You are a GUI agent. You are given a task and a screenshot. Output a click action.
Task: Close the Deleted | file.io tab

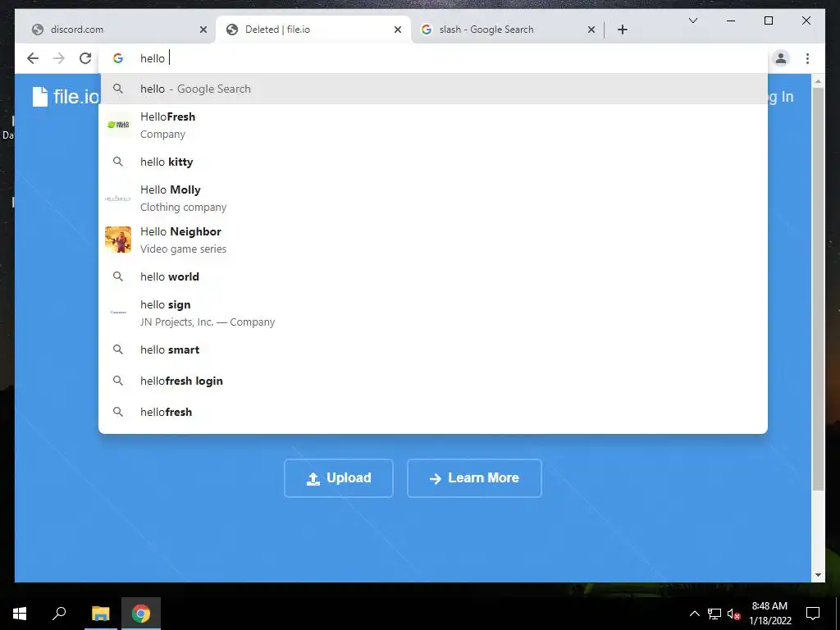(398, 30)
